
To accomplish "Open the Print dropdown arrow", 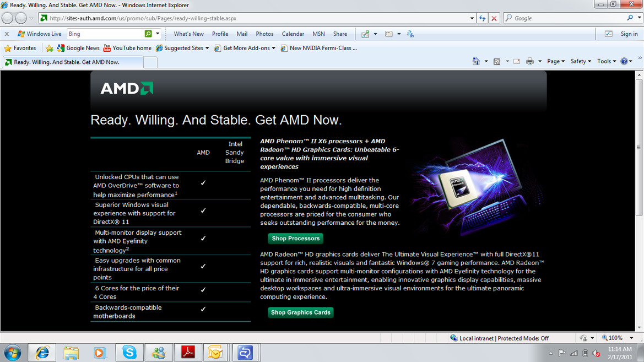I will tap(540, 61).
